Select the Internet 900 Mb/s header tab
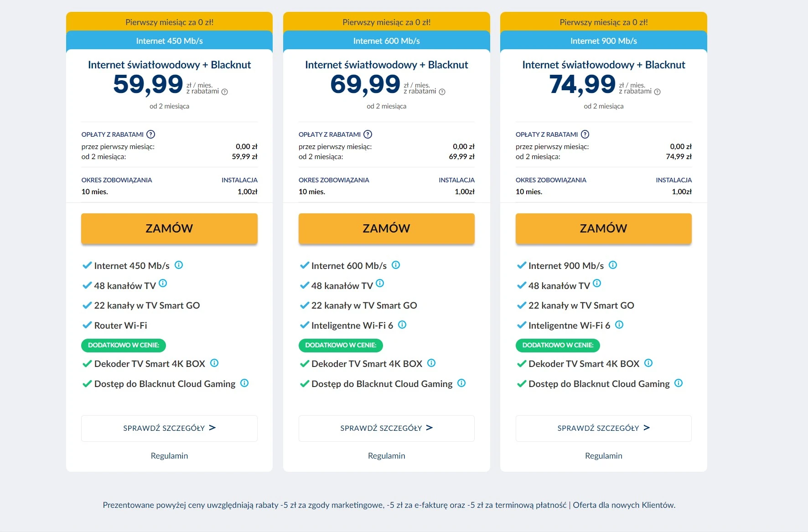The image size is (808, 532). (603, 41)
